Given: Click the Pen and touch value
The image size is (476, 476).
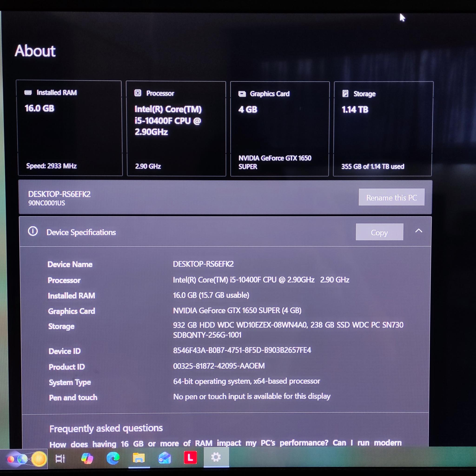Looking at the screenshot, I should 251,397.
